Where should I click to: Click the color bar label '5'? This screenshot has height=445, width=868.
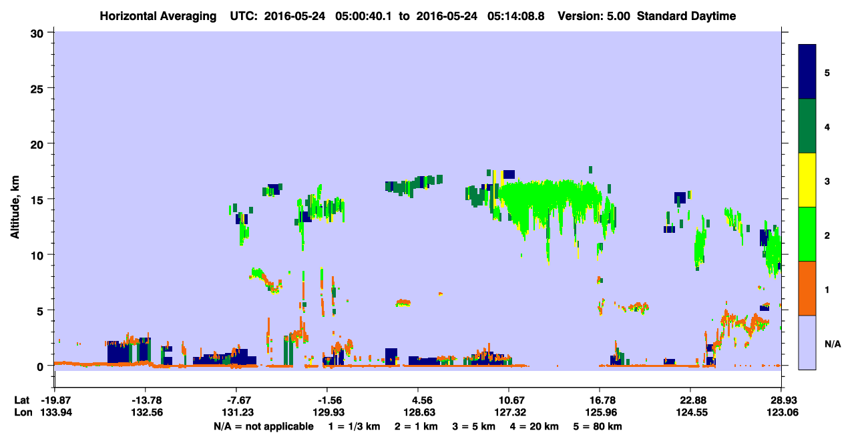[x=827, y=72]
